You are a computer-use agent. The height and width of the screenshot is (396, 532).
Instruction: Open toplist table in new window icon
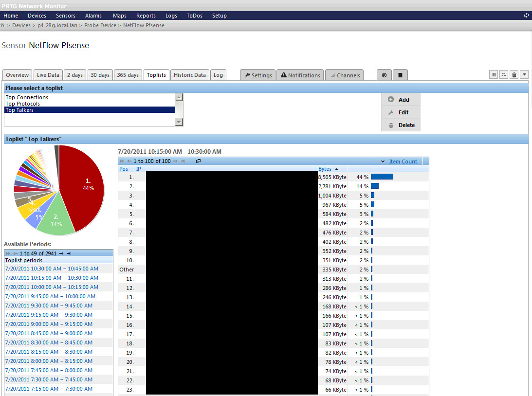pyautogui.click(x=198, y=161)
